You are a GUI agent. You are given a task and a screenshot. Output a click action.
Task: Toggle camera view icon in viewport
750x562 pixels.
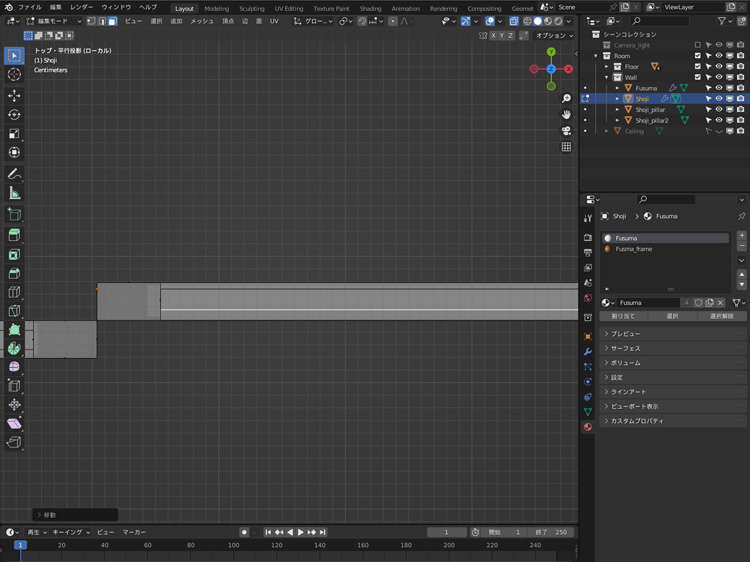pos(566,131)
